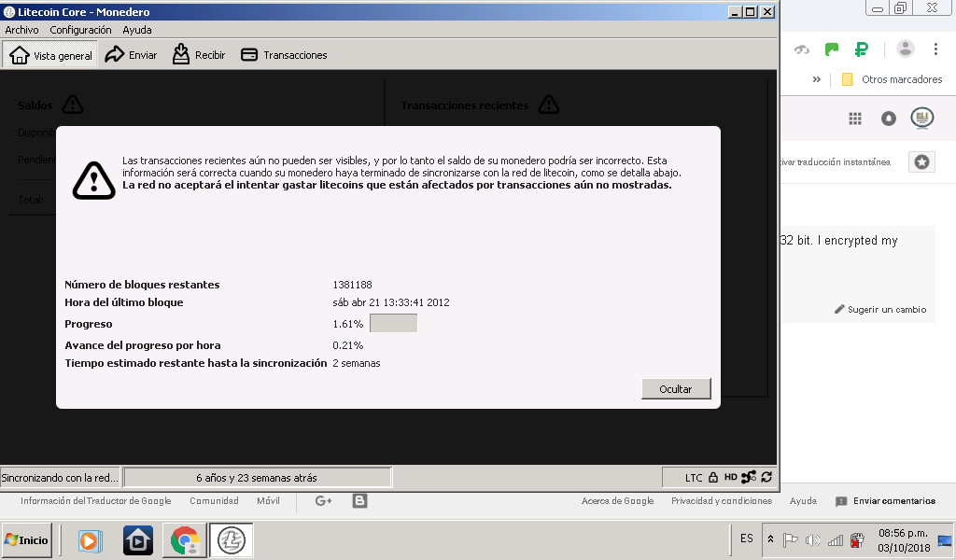This screenshot has height=560, width=956.
Task: Click the grey cloud extension icon in Chrome
Action: point(802,49)
